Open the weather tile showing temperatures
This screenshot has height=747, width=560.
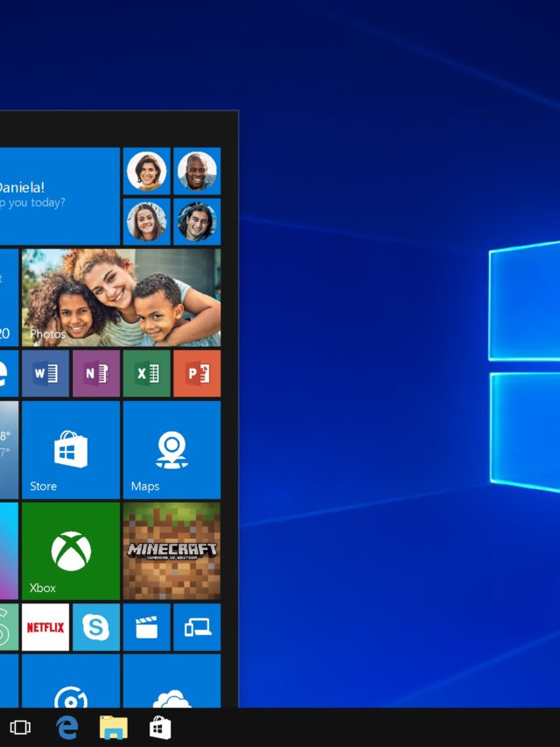coord(9,450)
